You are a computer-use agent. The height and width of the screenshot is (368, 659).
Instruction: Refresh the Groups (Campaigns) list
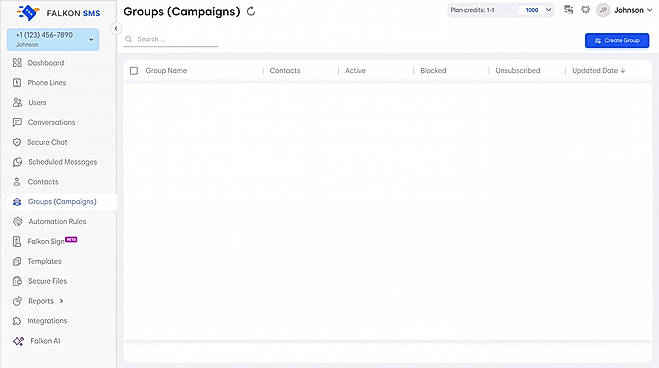251,11
